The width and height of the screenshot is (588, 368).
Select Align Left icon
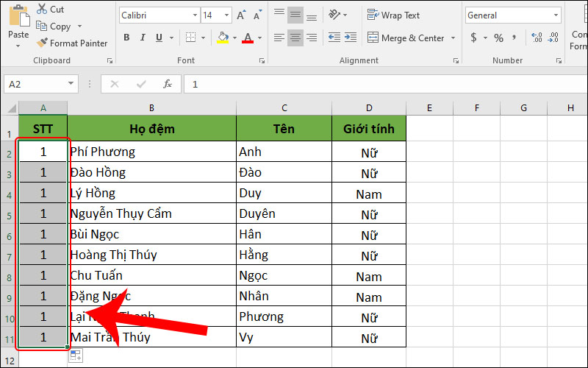tap(279, 38)
